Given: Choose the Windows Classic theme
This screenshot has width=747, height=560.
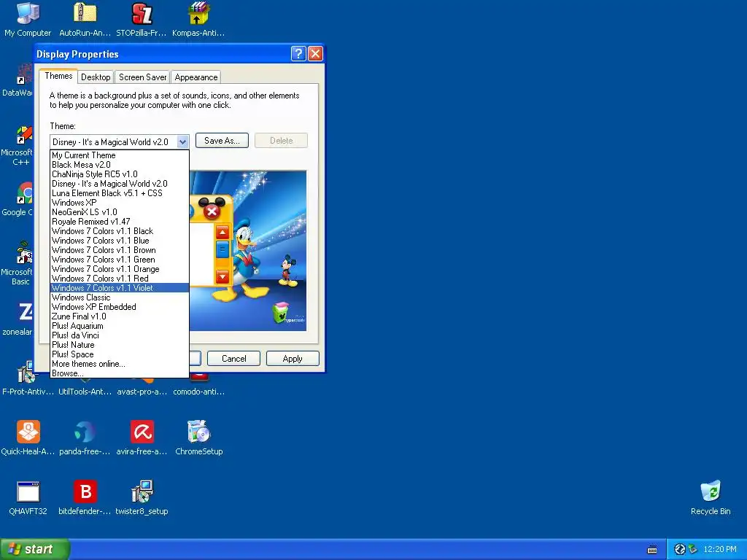Looking at the screenshot, I should [x=120, y=297].
